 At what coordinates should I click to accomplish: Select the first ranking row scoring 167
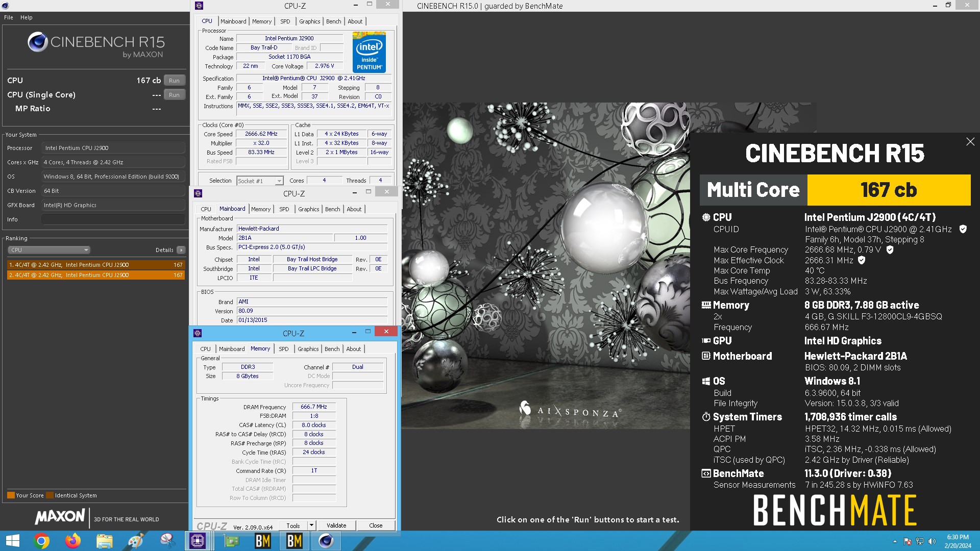tap(96, 265)
